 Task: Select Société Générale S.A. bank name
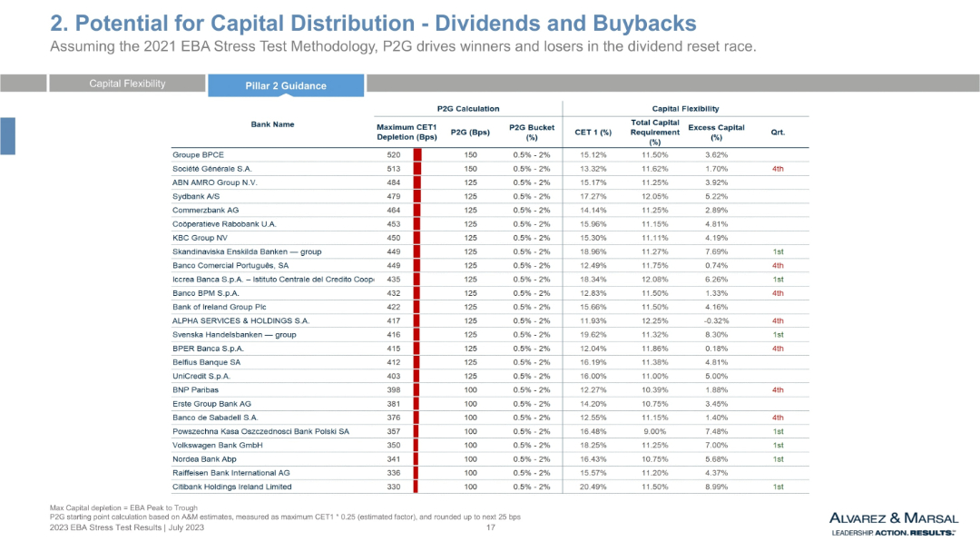click(x=211, y=169)
